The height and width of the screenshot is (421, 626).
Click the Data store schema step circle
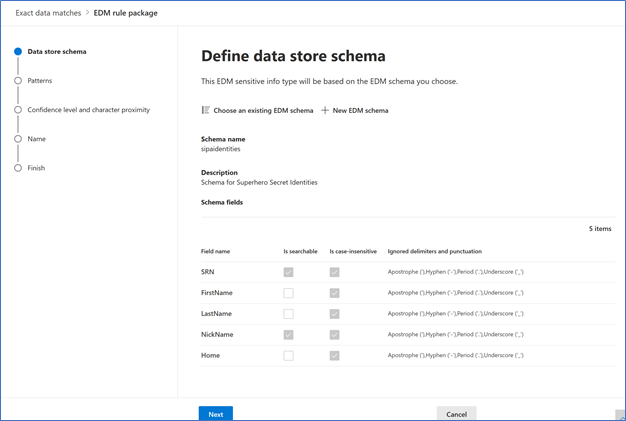(18, 51)
